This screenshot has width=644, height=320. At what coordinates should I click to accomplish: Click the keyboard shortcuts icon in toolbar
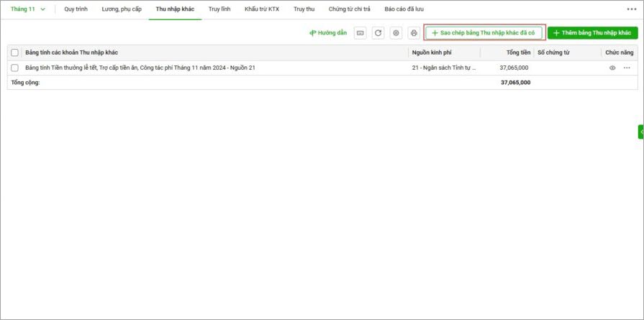pyautogui.click(x=360, y=33)
